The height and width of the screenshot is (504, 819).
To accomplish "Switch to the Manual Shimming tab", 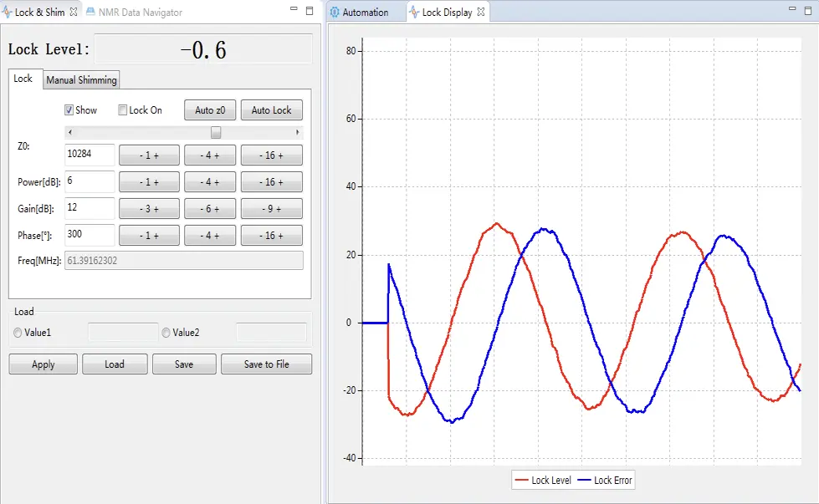I will (x=81, y=80).
